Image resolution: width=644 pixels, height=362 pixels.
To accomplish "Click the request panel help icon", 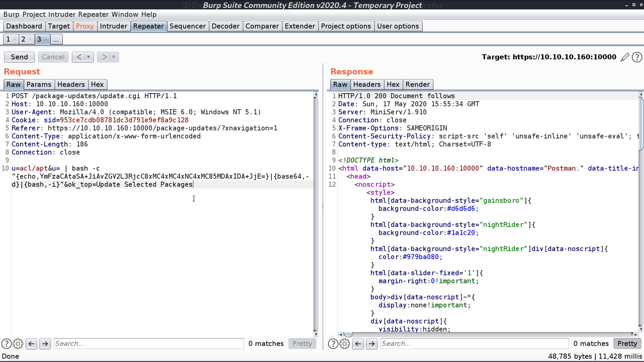I will pyautogui.click(x=6, y=344).
